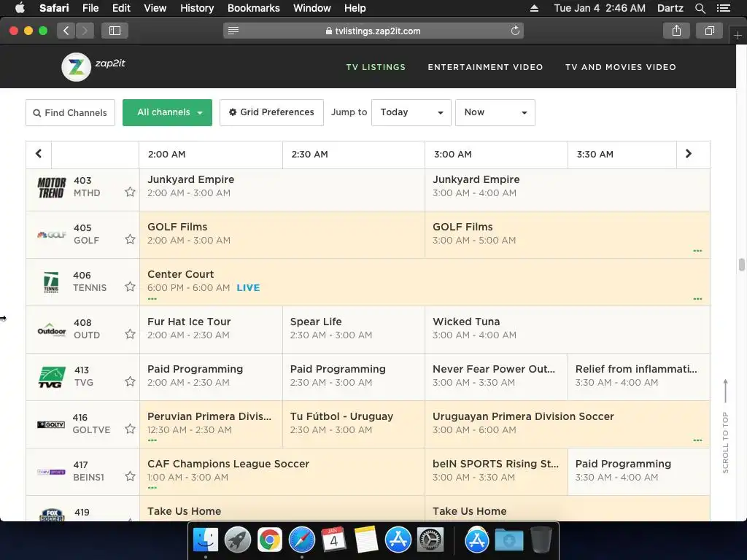Favorite the 416 GOLTVE channel star
Screen dimensions: 747x560
tap(130, 429)
